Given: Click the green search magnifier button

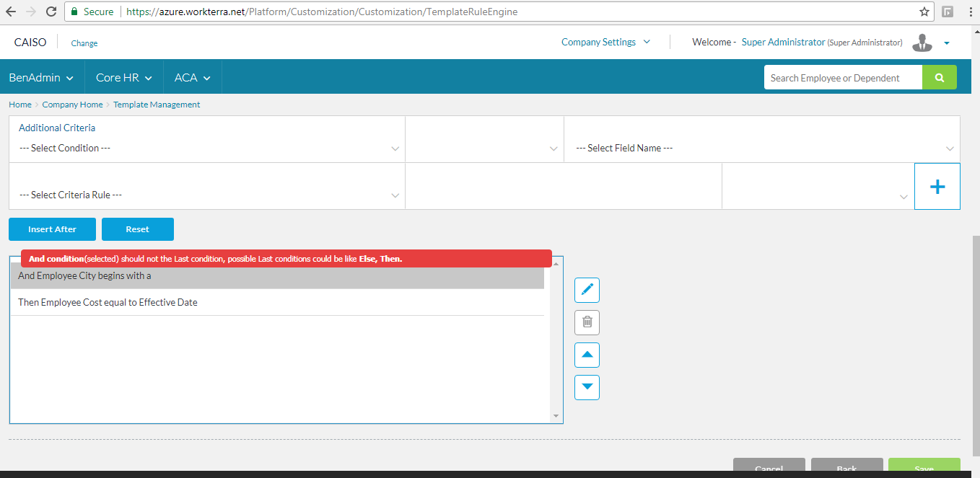Looking at the screenshot, I should (939, 78).
